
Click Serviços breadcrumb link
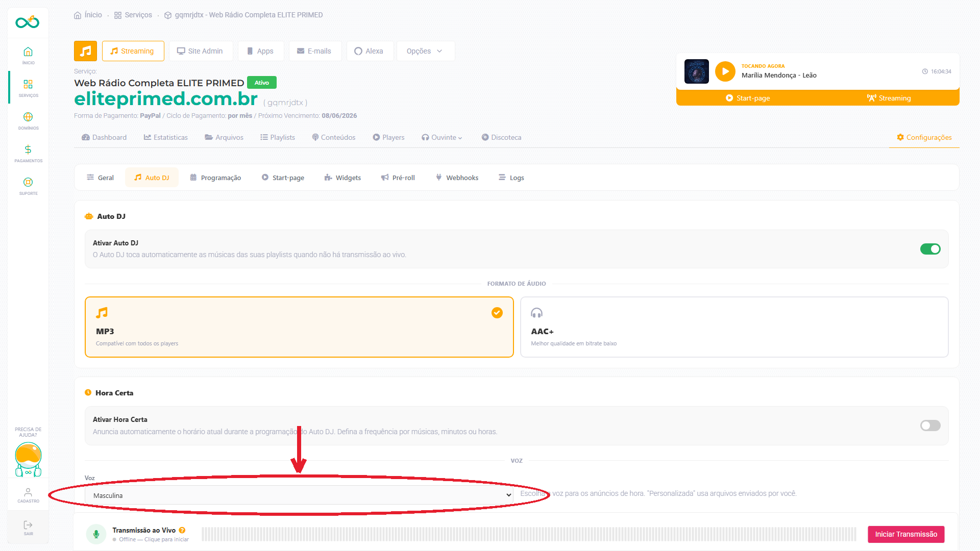point(138,15)
